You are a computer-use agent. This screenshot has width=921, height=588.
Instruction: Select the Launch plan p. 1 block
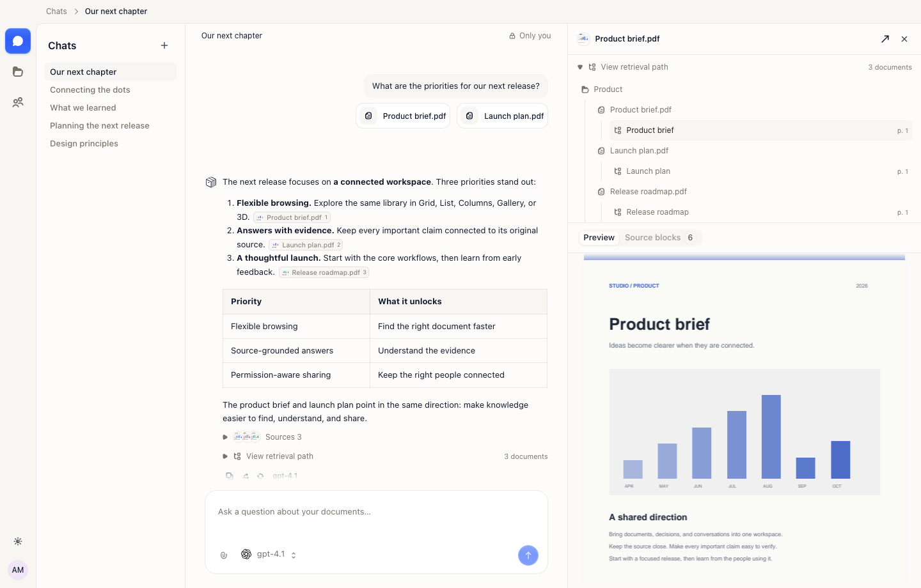(761, 171)
